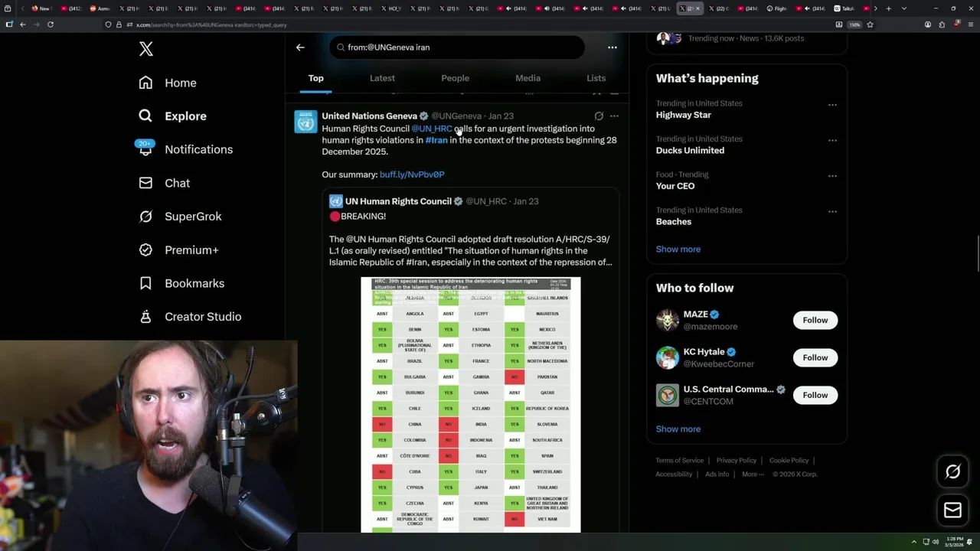Open the Terms of Service footer link
Image resolution: width=980 pixels, height=551 pixels.
tap(679, 461)
